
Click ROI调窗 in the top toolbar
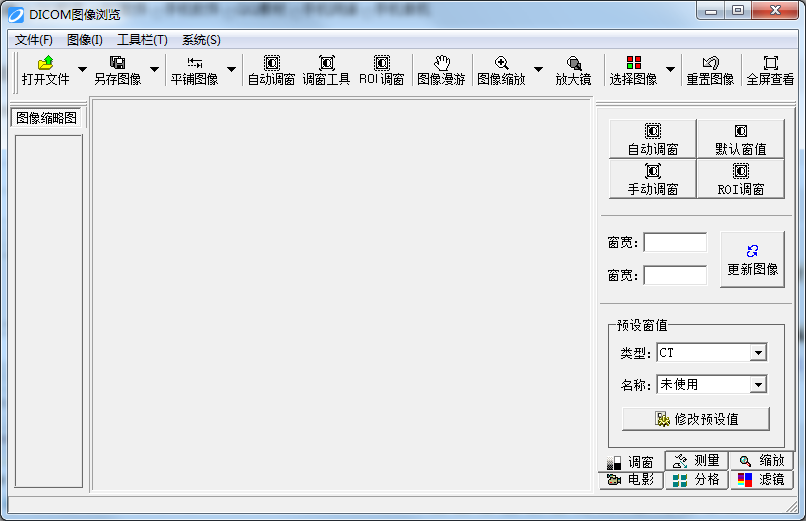[381, 70]
